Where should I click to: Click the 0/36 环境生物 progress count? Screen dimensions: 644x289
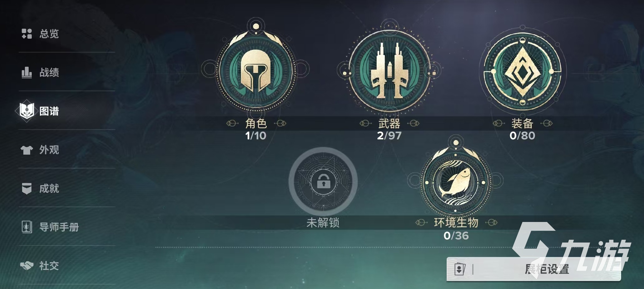point(456,236)
